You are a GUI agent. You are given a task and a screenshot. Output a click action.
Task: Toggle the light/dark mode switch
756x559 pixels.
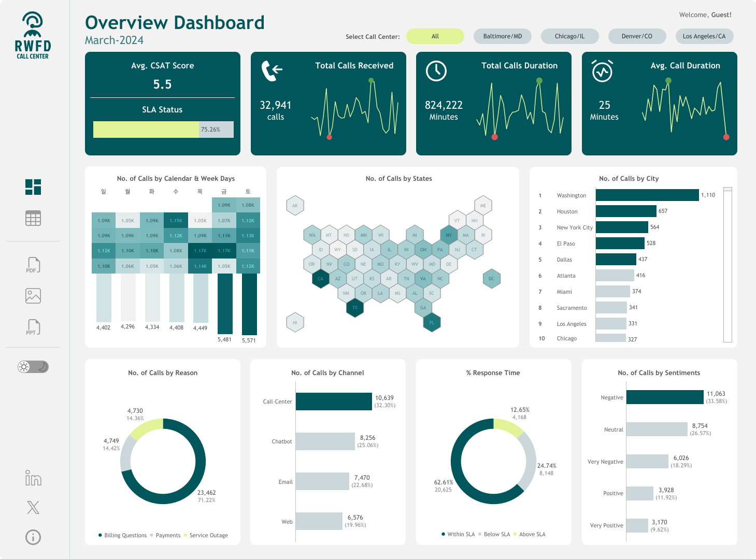click(33, 367)
